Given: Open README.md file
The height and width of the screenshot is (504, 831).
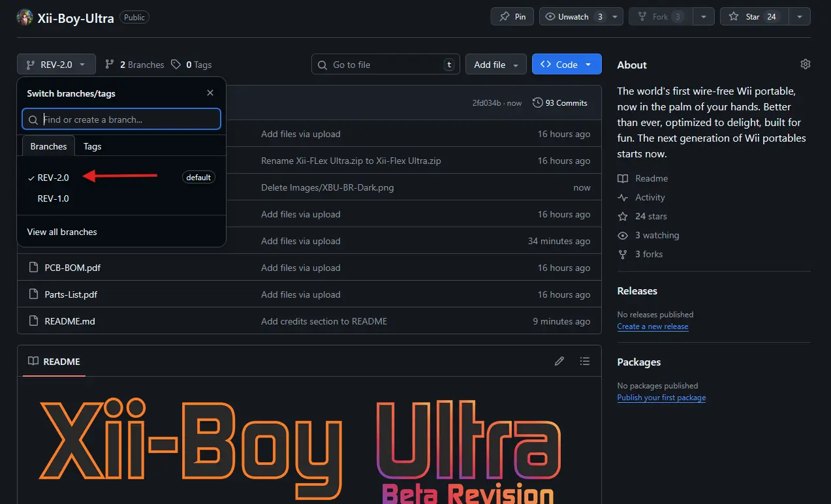Looking at the screenshot, I should [x=70, y=321].
